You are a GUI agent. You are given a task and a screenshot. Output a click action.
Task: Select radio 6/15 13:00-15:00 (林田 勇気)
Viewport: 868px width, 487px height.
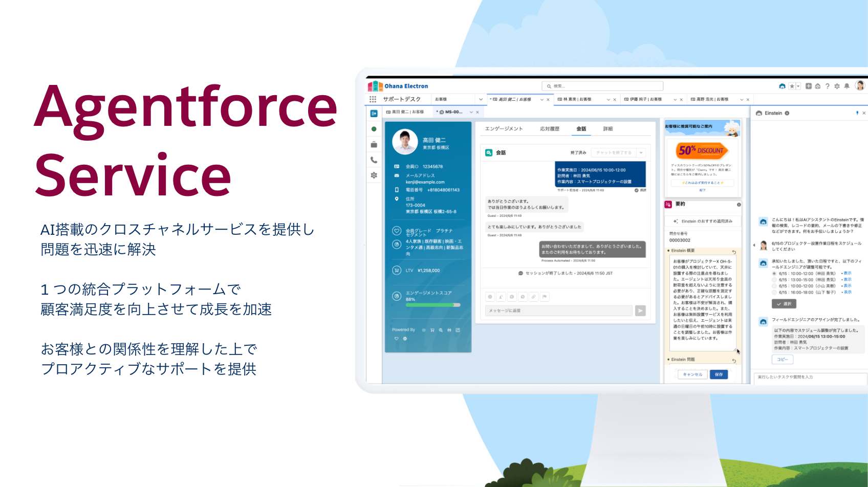pyautogui.click(x=774, y=280)
